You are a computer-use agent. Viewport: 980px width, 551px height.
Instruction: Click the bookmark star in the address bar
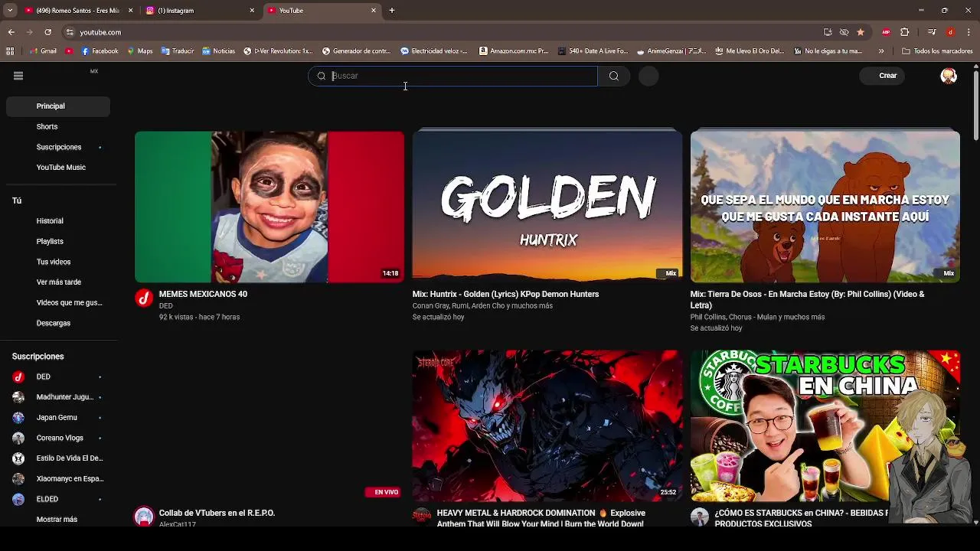pyautogui.click(x=861, y=32)
